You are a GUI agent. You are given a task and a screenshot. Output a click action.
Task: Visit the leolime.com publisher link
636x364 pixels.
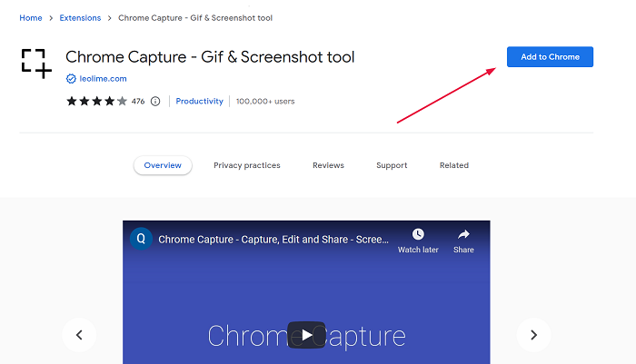[x=103, y=79]
